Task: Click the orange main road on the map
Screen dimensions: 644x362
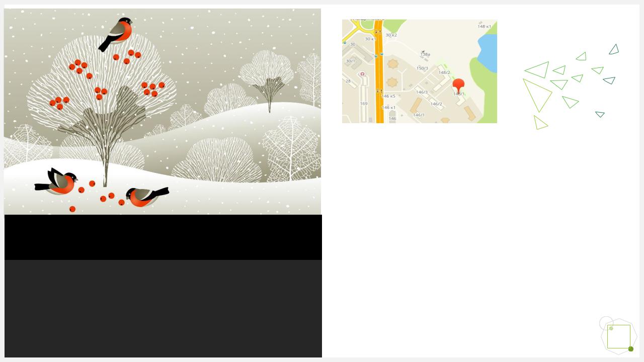Action: point(379,71)
